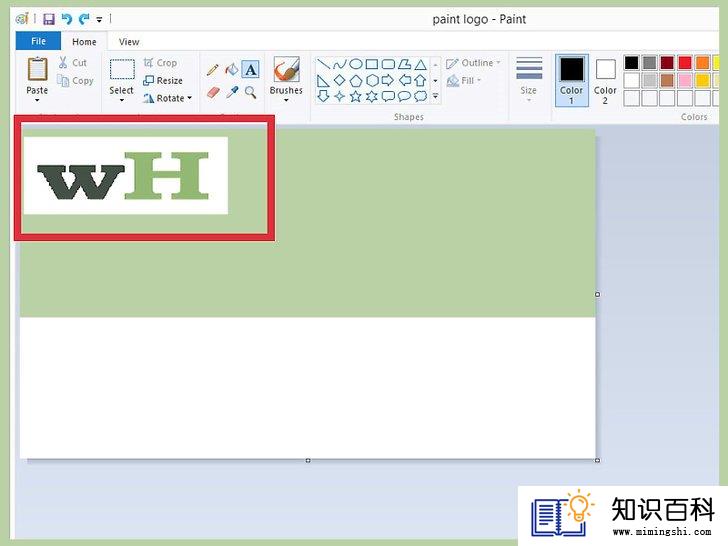Choose the Down arrow shape

[x=323, y=97]
